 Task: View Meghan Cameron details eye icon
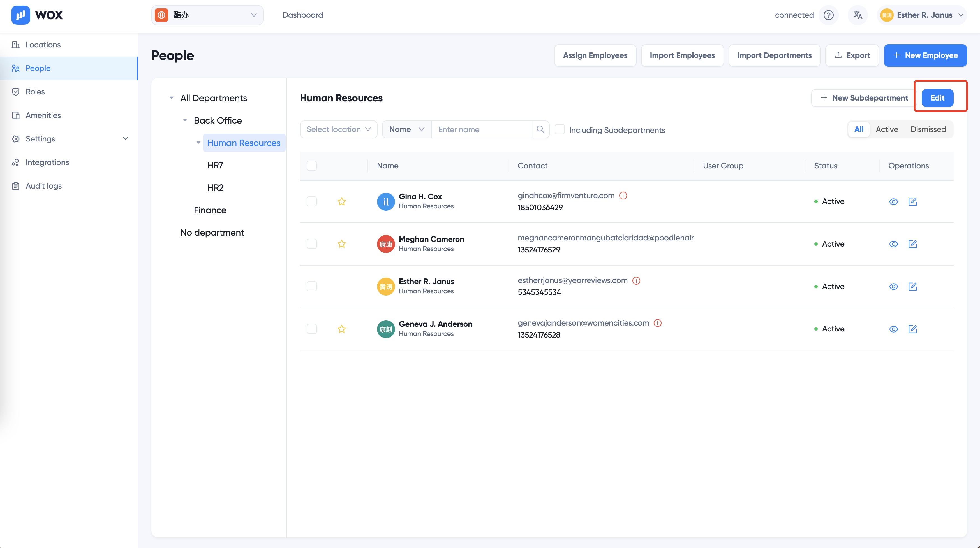[894, 244]
